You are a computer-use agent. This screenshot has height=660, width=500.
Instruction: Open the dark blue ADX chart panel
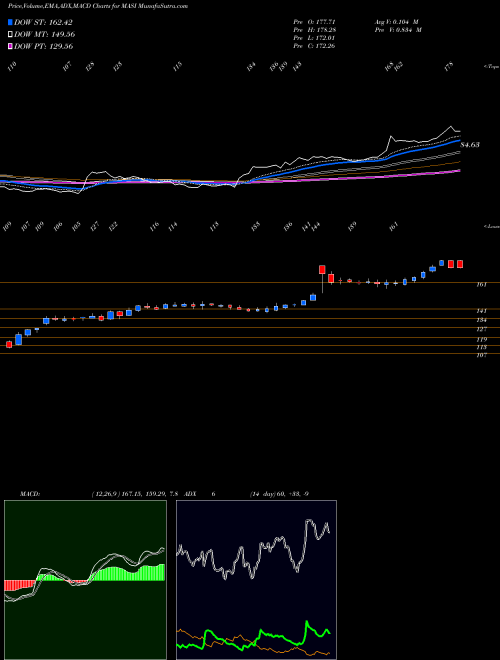pyautogui.click(x=256, y=580)
